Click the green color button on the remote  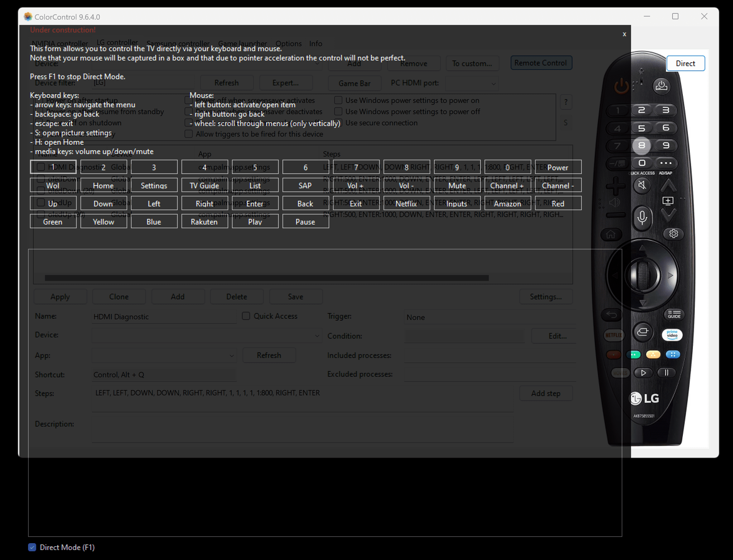click(634, 354)
